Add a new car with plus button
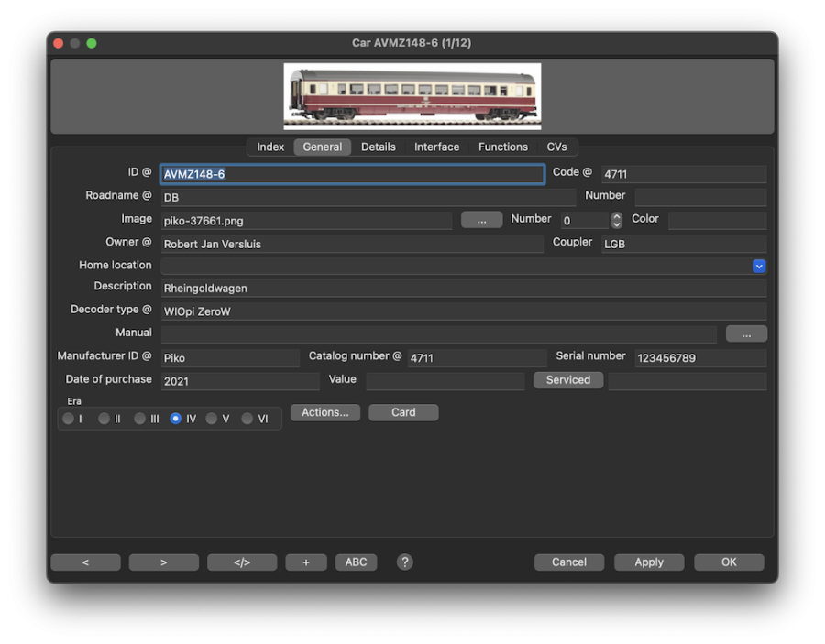 coord(306,562)
